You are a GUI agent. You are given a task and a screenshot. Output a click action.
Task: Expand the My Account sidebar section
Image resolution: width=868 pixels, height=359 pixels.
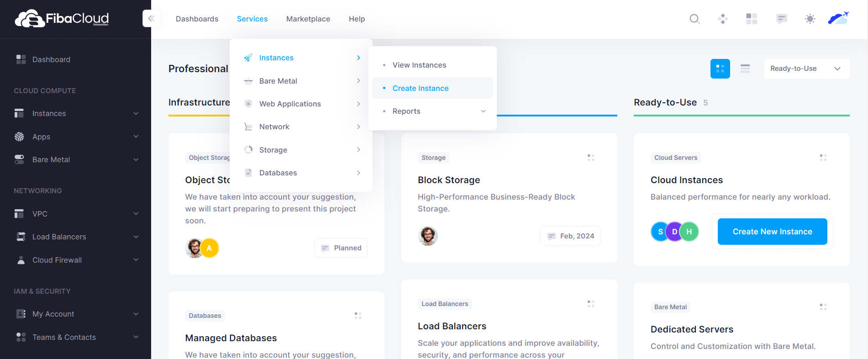click(76, 314)
